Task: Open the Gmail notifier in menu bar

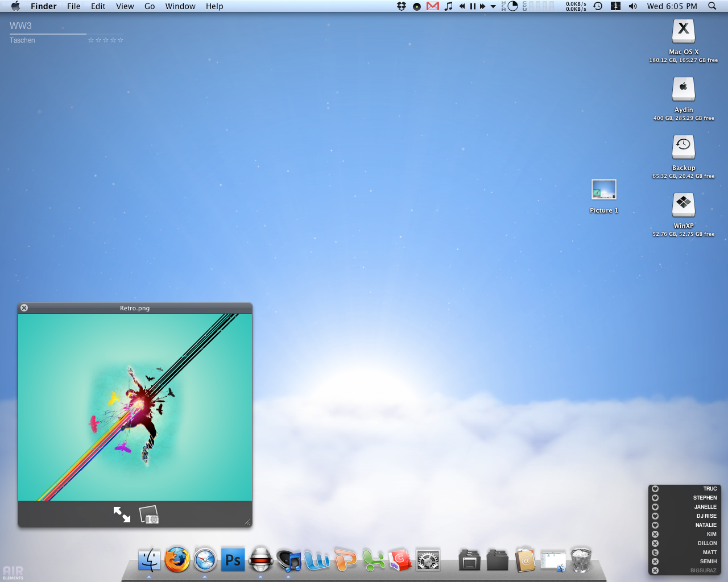Action: [433, 6]
